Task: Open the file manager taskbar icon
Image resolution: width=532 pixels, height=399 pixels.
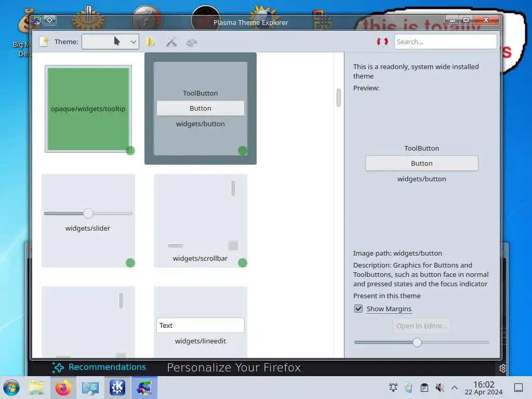Action: [36, 388]
